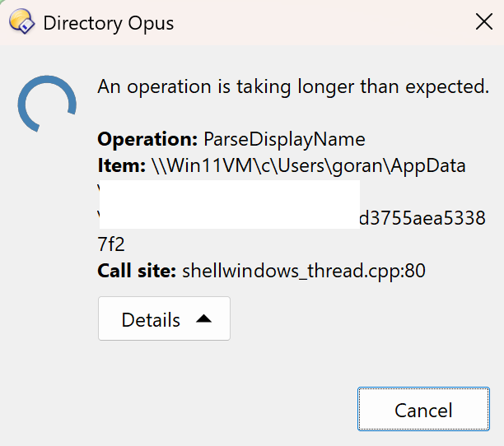Image resolution: width=504 pixels, height=446 pixels.
Task: Click the Directory Opus window title text
Action: click(x=109, y=23)
